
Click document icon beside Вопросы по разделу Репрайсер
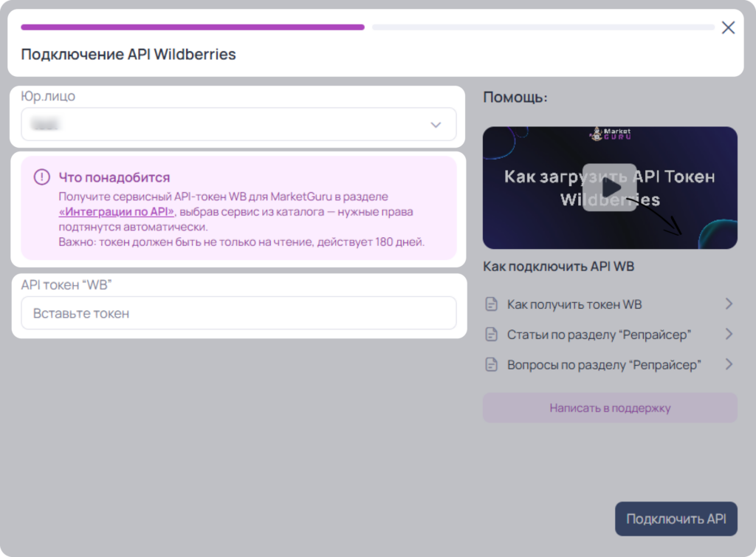point(491,365)
